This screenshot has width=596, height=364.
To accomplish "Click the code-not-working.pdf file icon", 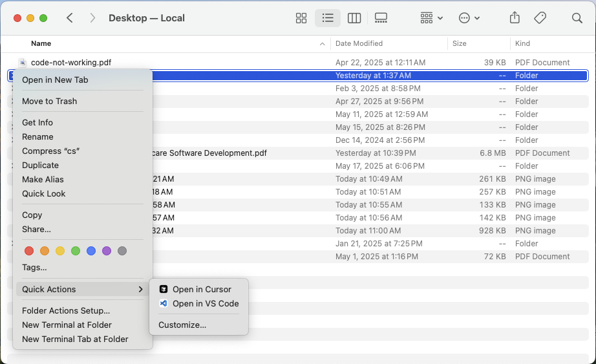I will 23,62.
